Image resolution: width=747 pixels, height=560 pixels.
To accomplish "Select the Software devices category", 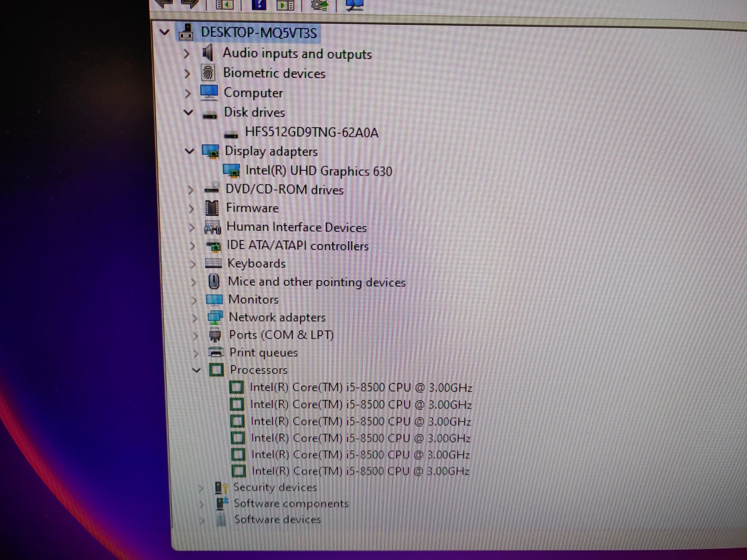I will [278, 519].
